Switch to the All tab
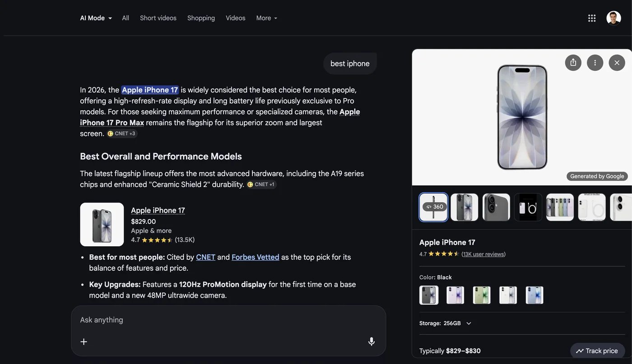 point(125,18)
